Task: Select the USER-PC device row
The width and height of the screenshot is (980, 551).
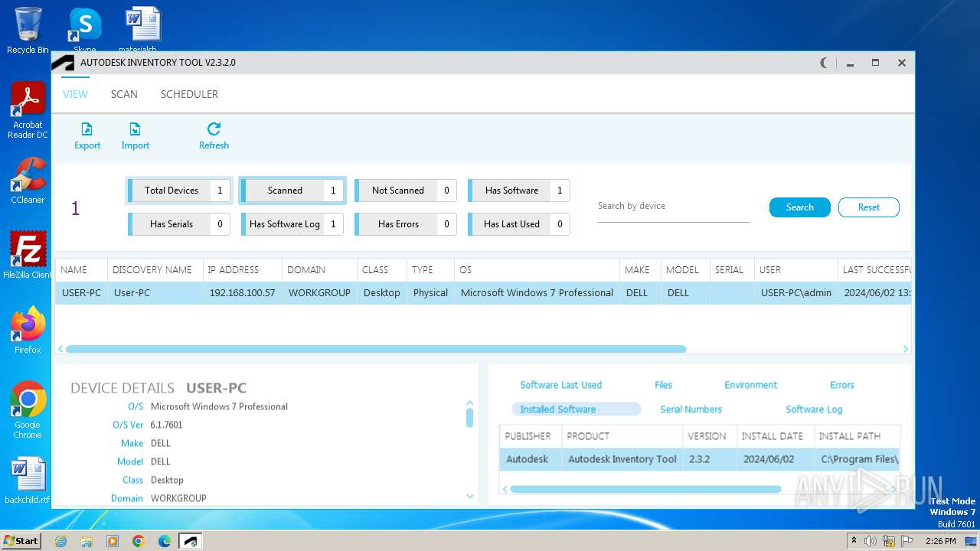Action: coord(483,293)
